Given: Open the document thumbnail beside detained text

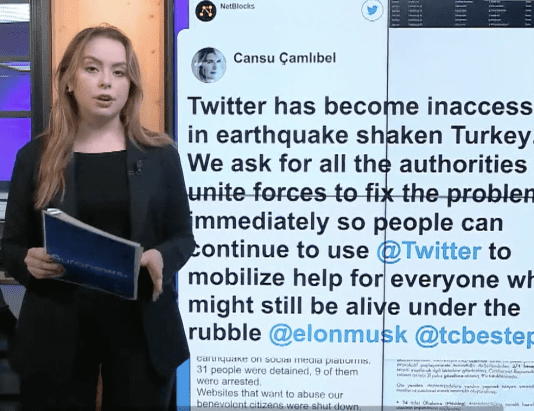Looking at the screenshot, I should (x=458, y=385).
